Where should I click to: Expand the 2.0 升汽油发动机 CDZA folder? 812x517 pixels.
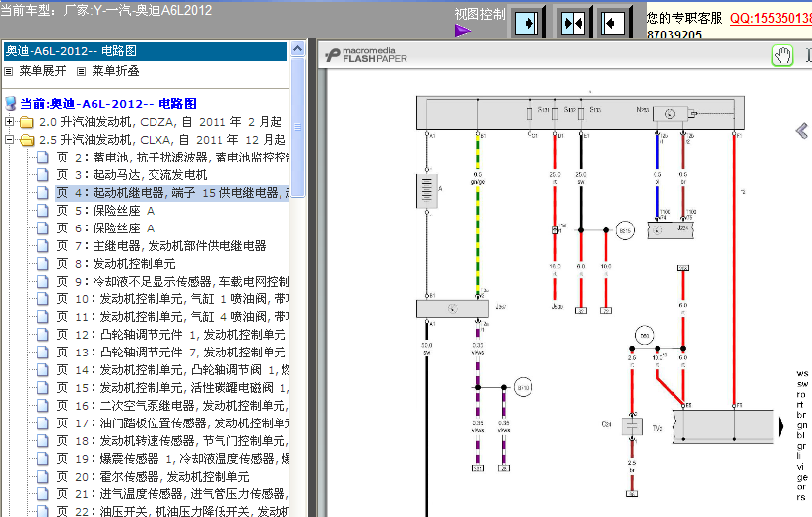[x=9, y=122]
